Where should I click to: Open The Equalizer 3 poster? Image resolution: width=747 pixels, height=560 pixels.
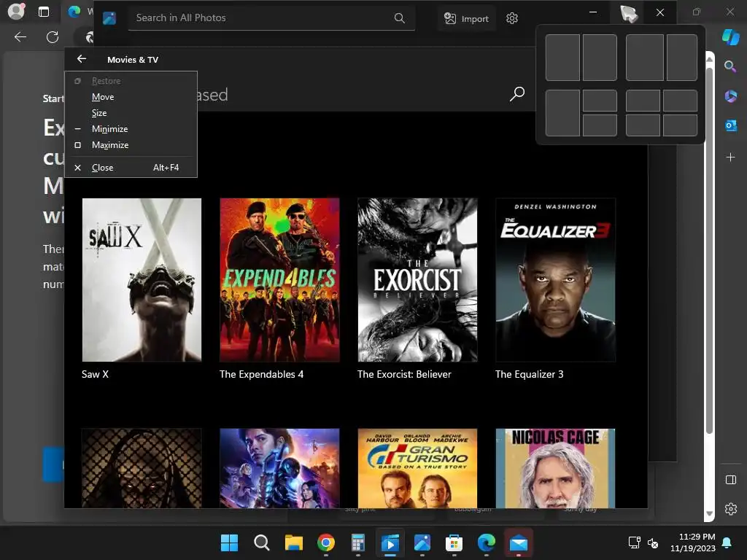(555, 280)
